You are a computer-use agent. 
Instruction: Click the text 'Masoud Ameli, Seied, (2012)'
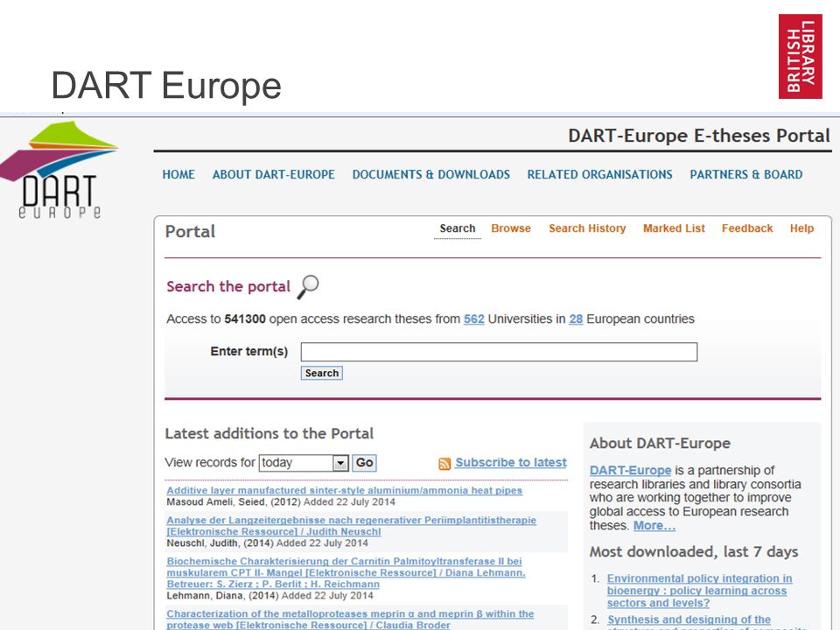click(233, 502)
